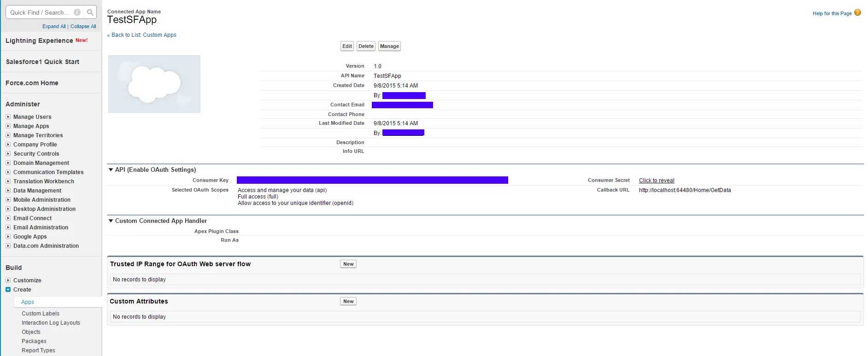Collapse the Custom Connected App Handler section
The image size is (868, 356).
(111, 221)
